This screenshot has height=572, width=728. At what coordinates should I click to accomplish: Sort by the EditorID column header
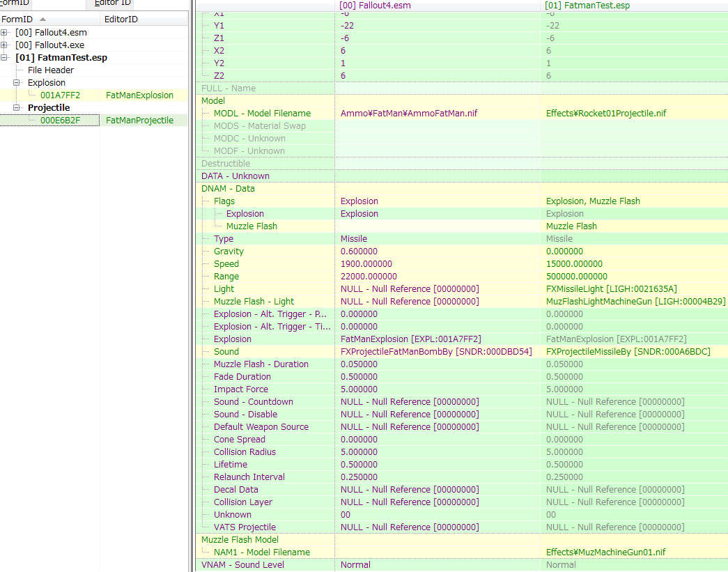point(144,19)
